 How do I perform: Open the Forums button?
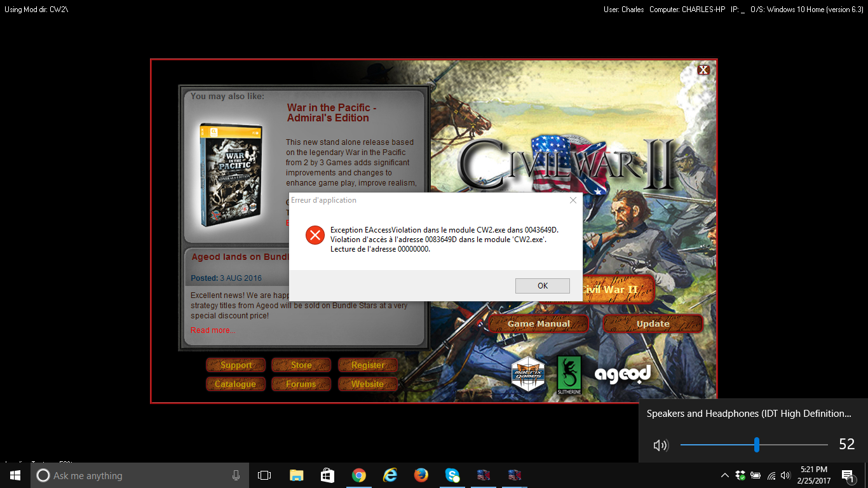coord(301,384)
